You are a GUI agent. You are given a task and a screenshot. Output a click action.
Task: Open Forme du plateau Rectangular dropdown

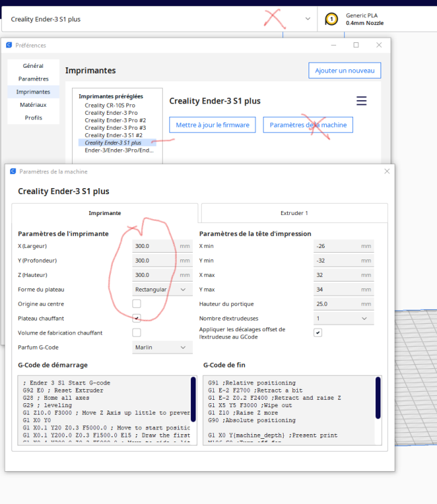coord(163,289)
